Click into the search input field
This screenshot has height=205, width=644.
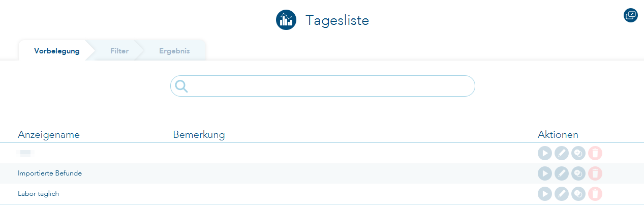click(330, 86)
